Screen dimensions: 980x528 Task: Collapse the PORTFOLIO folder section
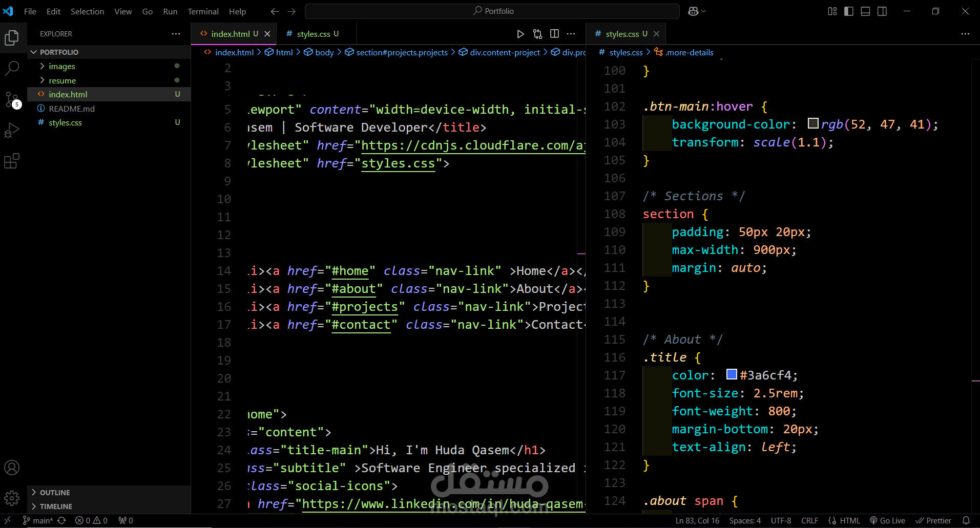[109, 52]
